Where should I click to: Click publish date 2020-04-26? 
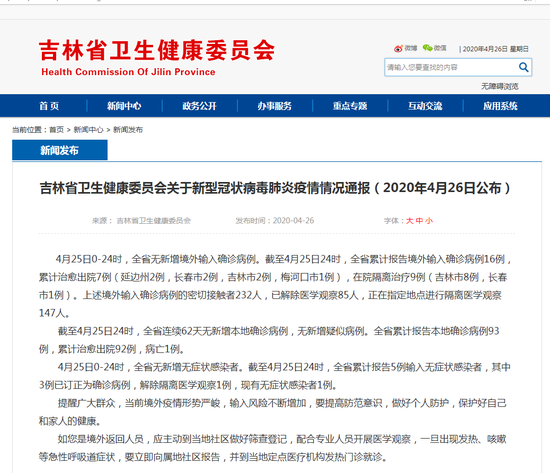pos(293,221)
